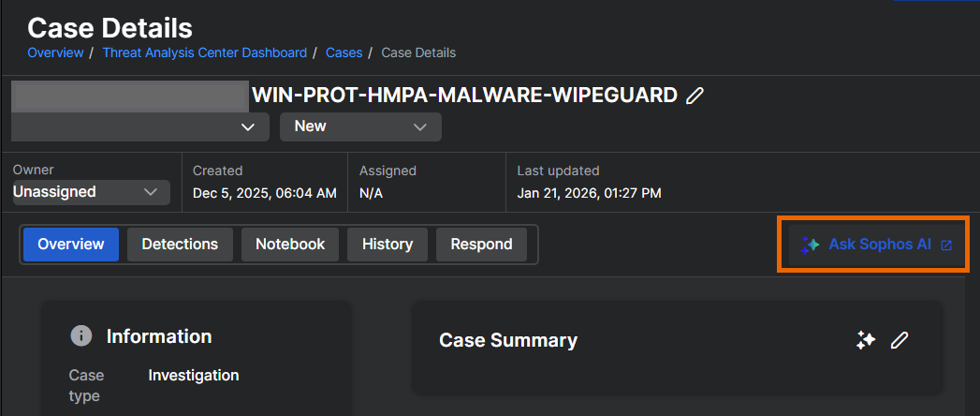The height and width of the screenshot is (416, 980).
Task: Open Threat Analysis Center Dashboard breadcrumb
Action: pos(204,52)
